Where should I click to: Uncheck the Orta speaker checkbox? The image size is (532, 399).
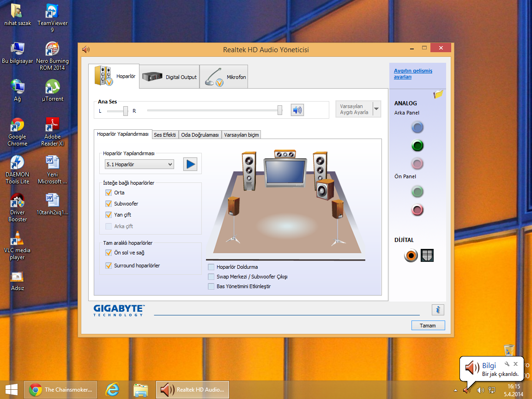109,193
